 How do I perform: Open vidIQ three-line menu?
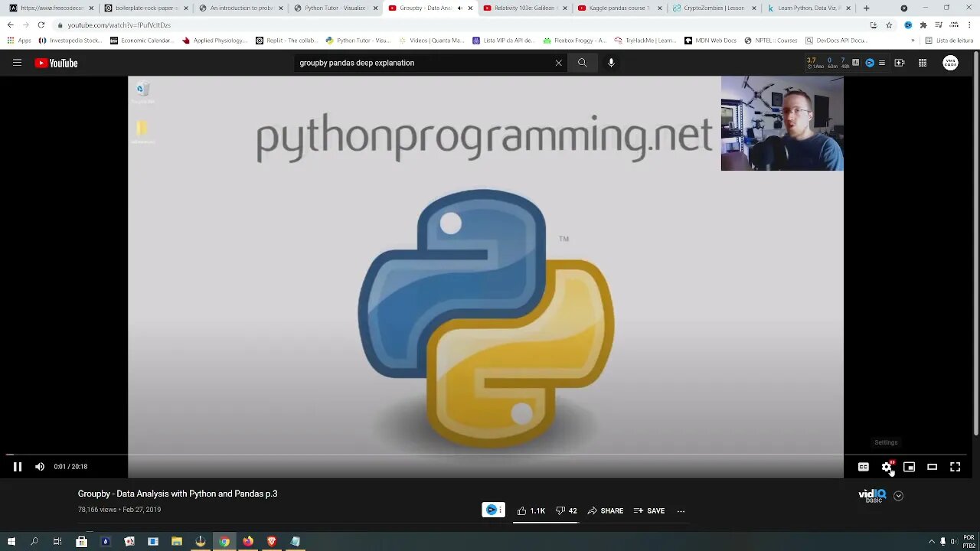(881, 63)
